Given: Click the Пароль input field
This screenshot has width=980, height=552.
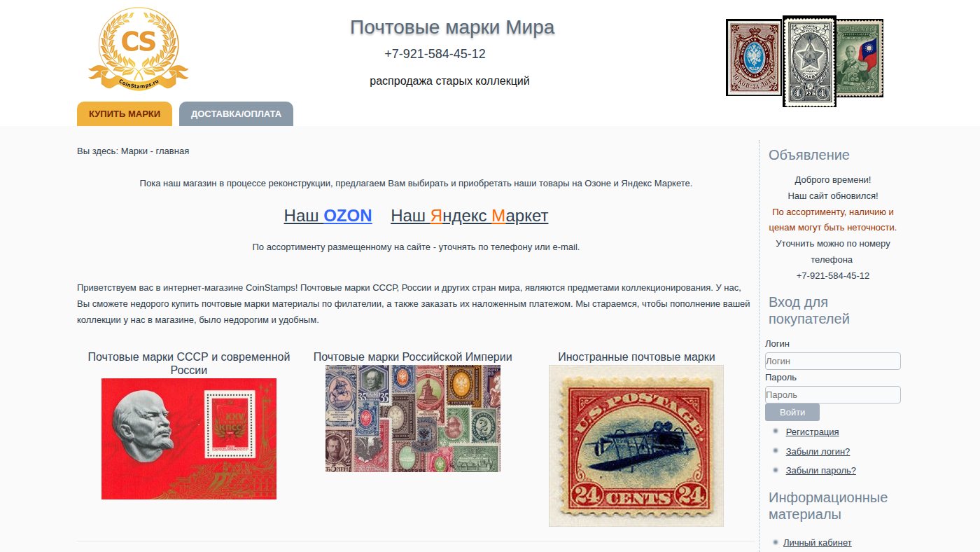Looking at the screenshot, I should click(x=833, y=394).
